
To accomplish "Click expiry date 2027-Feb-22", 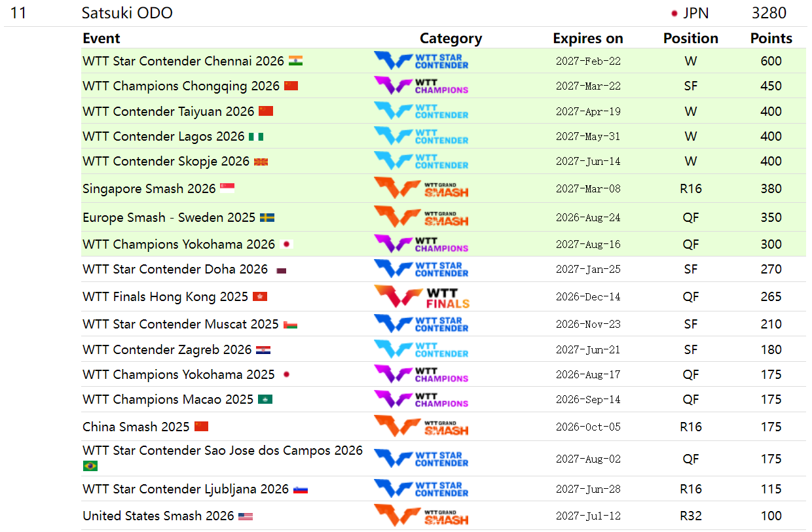I will [588, 62].
